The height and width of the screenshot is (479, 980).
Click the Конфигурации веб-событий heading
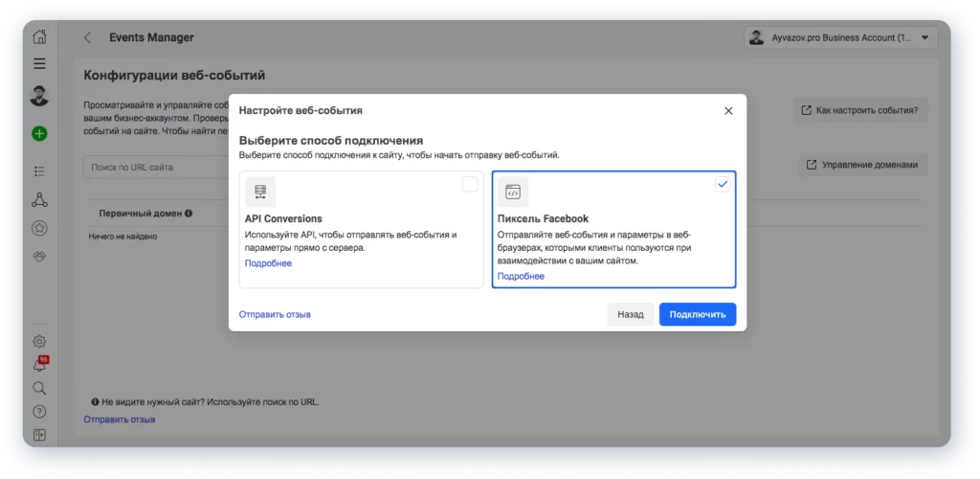click(174, 76)
